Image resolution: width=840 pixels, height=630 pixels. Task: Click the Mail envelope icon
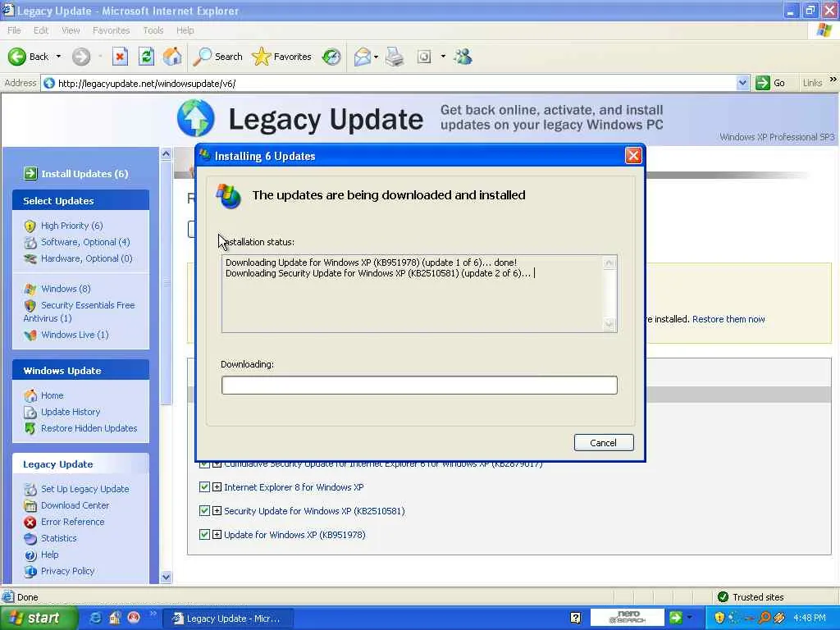tap(362, 57)
